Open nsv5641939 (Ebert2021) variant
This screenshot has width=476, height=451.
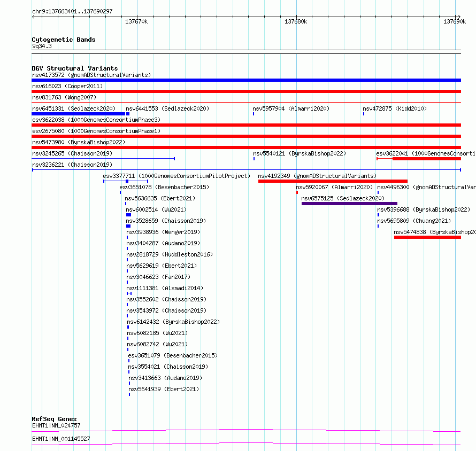tap(164, 389)
